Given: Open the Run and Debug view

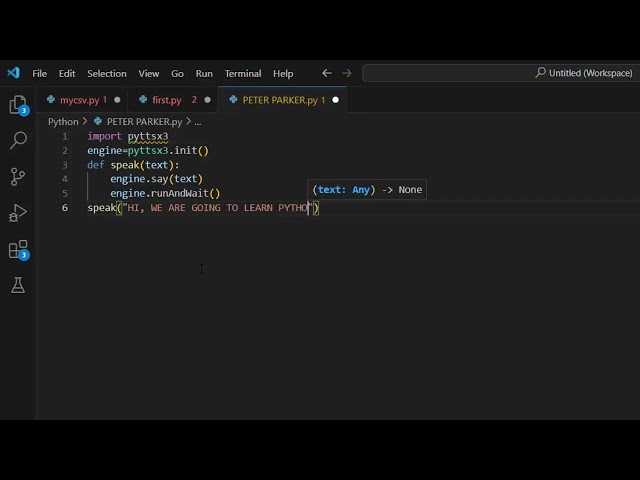Looking at the screenshot, I should pos(18,213).
